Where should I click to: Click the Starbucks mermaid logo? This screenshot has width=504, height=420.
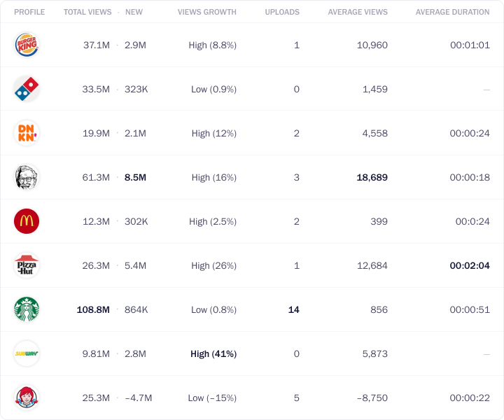coord(27,309)
